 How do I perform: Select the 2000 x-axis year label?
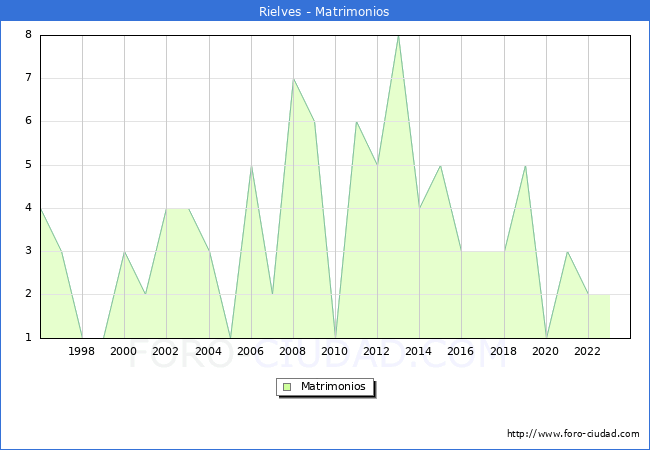[124, 351]
